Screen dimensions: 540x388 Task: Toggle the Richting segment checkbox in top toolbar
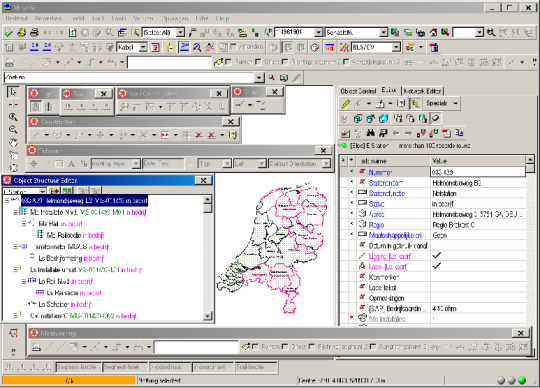coord(285,62)
